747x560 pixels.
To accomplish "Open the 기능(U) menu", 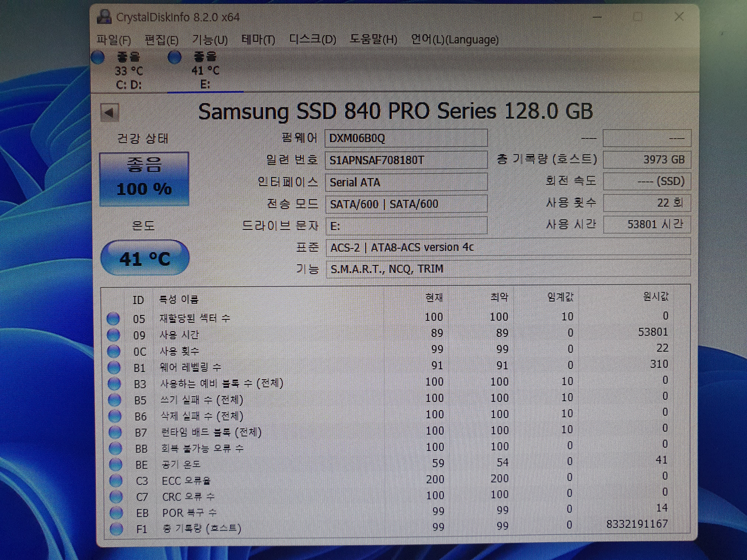I will coord(210,40).
